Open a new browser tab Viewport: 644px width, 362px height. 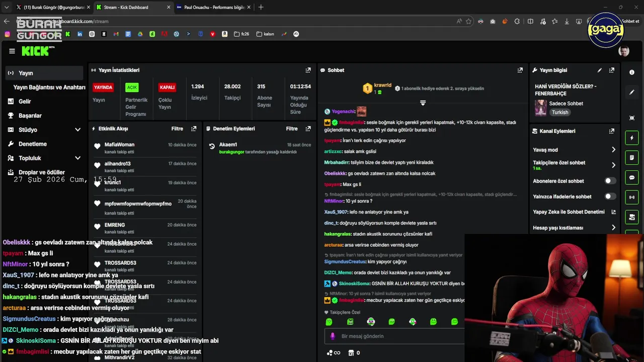(x=261, y=8)
